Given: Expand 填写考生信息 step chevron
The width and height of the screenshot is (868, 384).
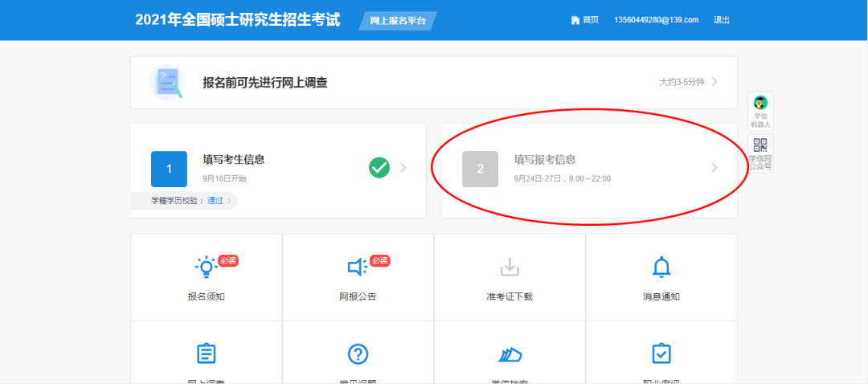Looking at the screenshot, I should [403, 167].
